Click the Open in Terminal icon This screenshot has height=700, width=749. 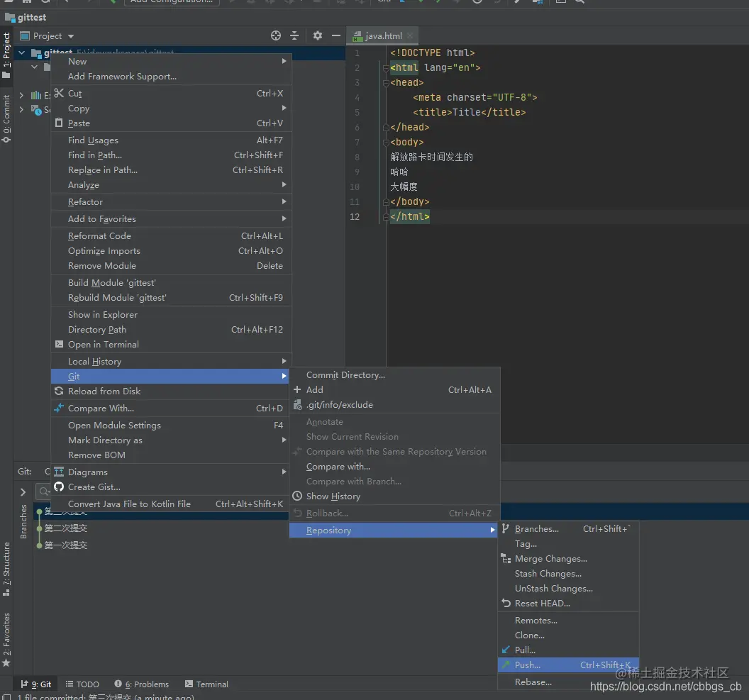(59, 344)
